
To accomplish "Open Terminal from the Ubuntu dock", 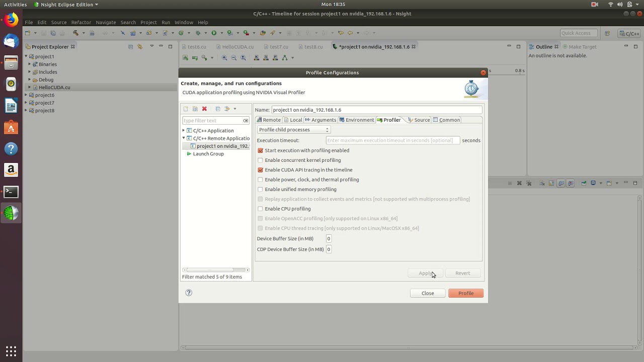I will coord(11,192).
